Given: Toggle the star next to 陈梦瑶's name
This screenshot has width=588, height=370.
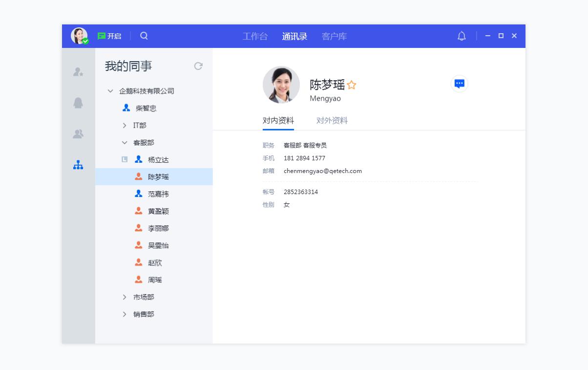Looking at the screenshot, I should pos(352,84).
